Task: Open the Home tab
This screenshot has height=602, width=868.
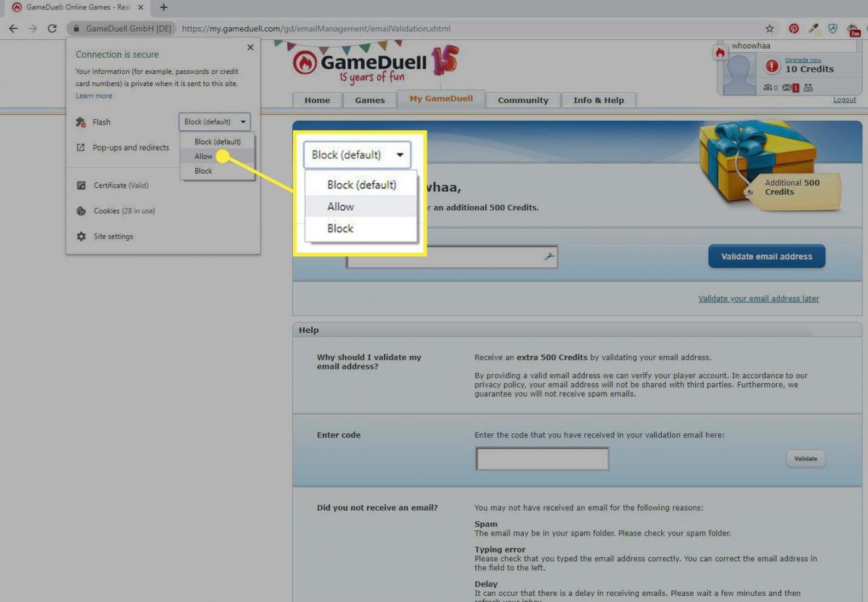Action: [x=317, y=100]
